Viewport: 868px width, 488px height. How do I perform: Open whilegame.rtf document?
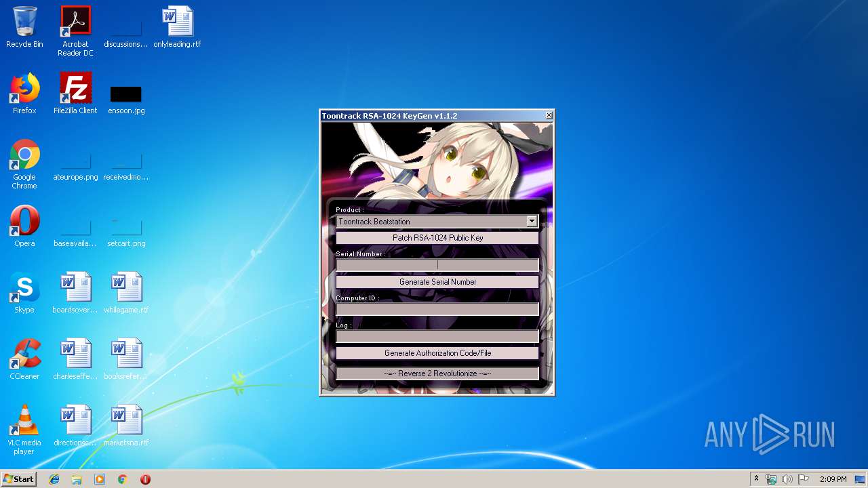[126, 293]
